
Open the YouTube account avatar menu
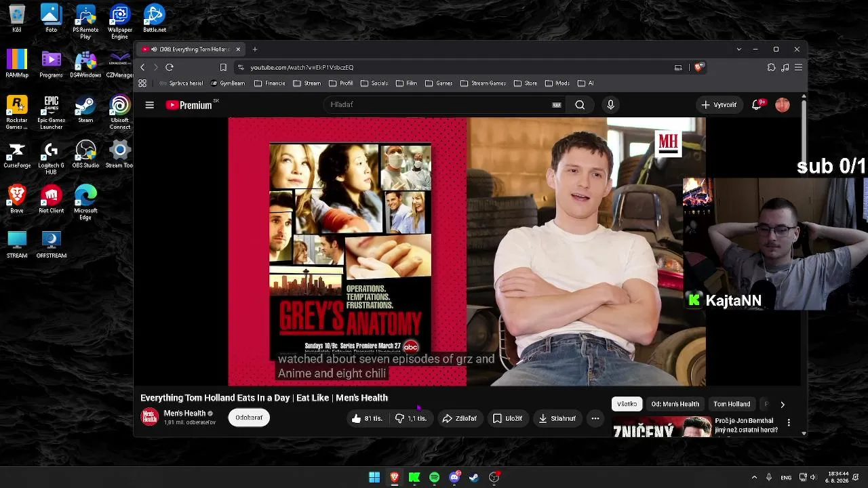783,105
